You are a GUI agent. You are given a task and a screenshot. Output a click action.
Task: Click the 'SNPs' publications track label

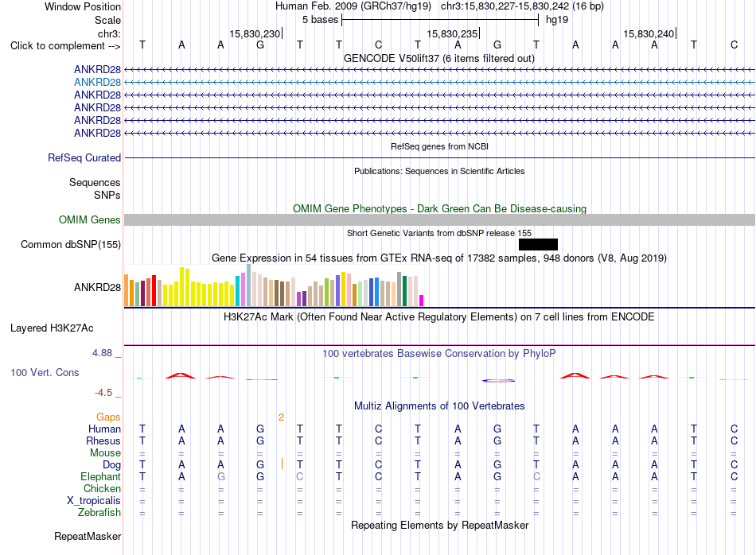coord(107,195)
